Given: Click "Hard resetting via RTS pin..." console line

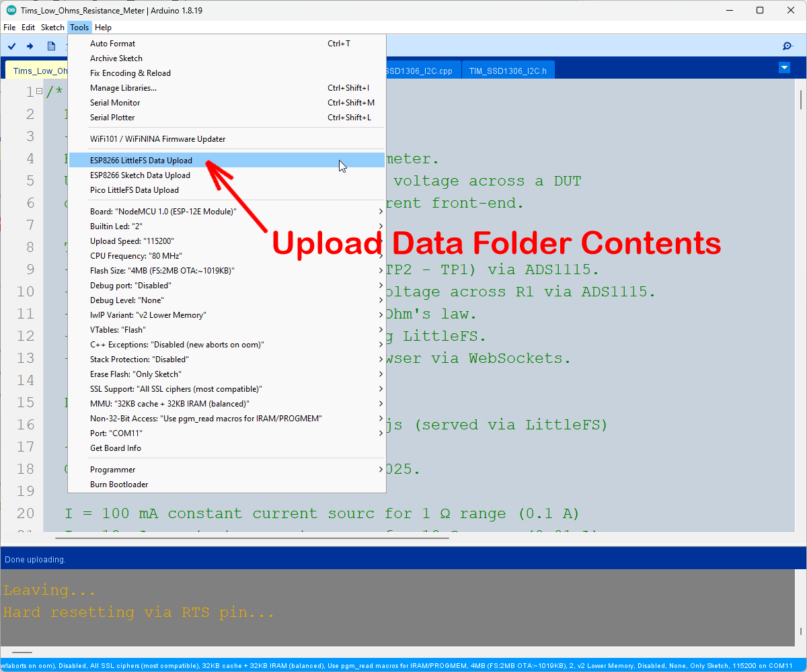Looking at the screenshot, I should click(139, 613).
